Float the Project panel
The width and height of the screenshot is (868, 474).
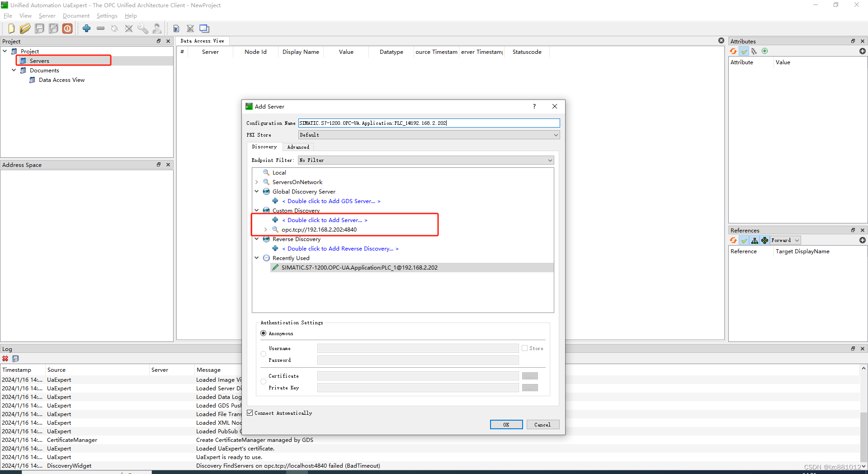pos(159,41)
